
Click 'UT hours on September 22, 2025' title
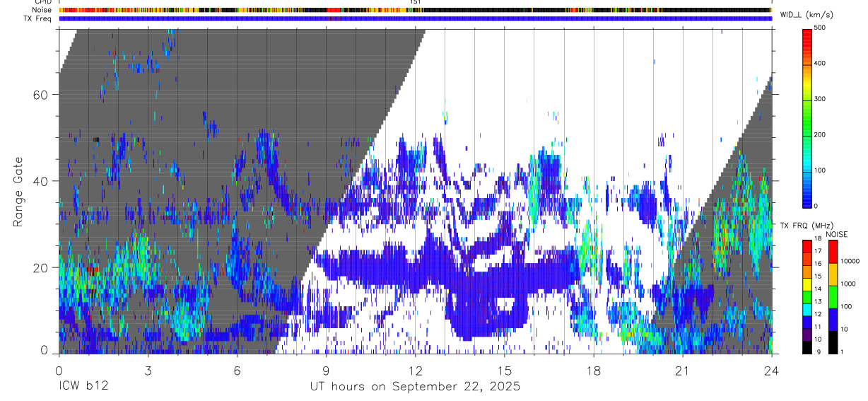[415, 387]
